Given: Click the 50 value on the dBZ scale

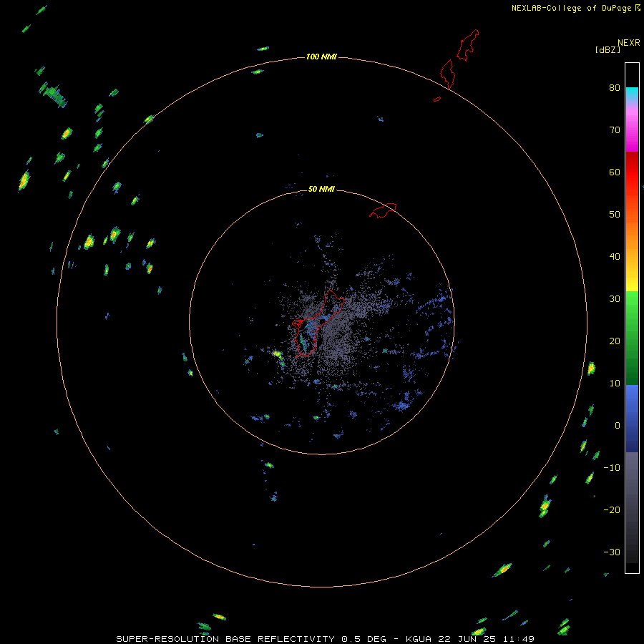Looking at the screenshot, I should pos(615,215).
